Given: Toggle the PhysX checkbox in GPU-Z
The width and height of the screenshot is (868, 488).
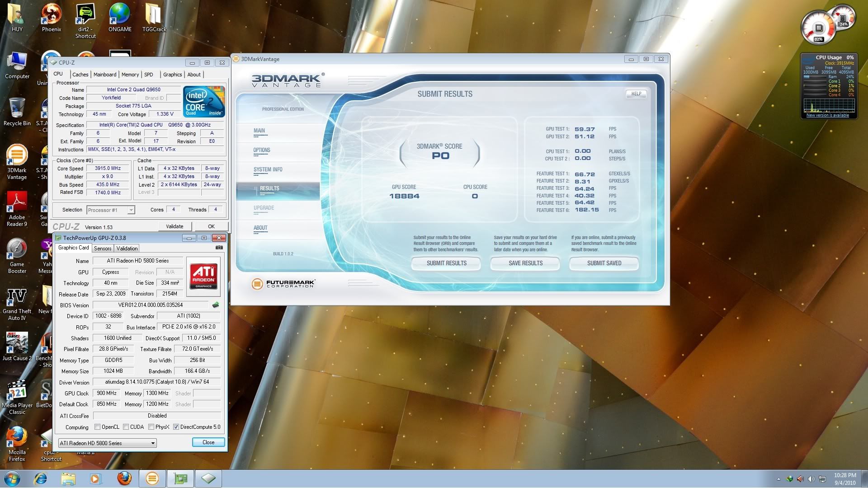Looking at the screenshot, I should (151, 427).
